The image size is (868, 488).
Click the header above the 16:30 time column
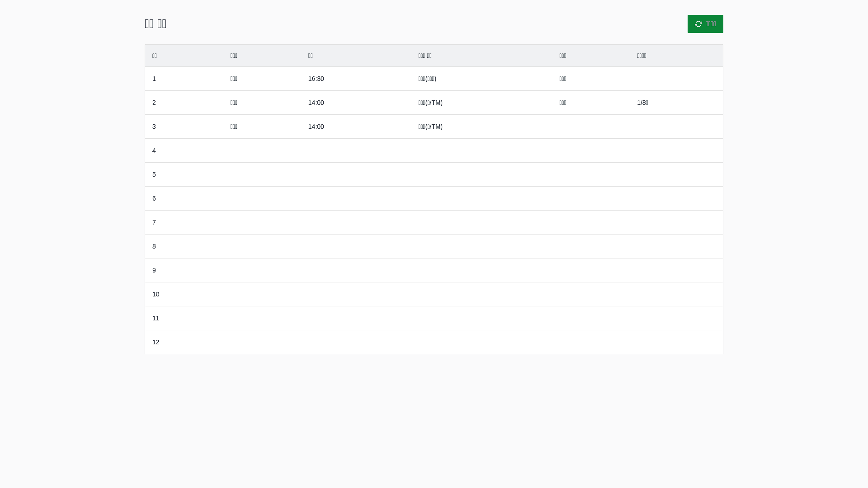pyautogui.click(x=311, y=56)
